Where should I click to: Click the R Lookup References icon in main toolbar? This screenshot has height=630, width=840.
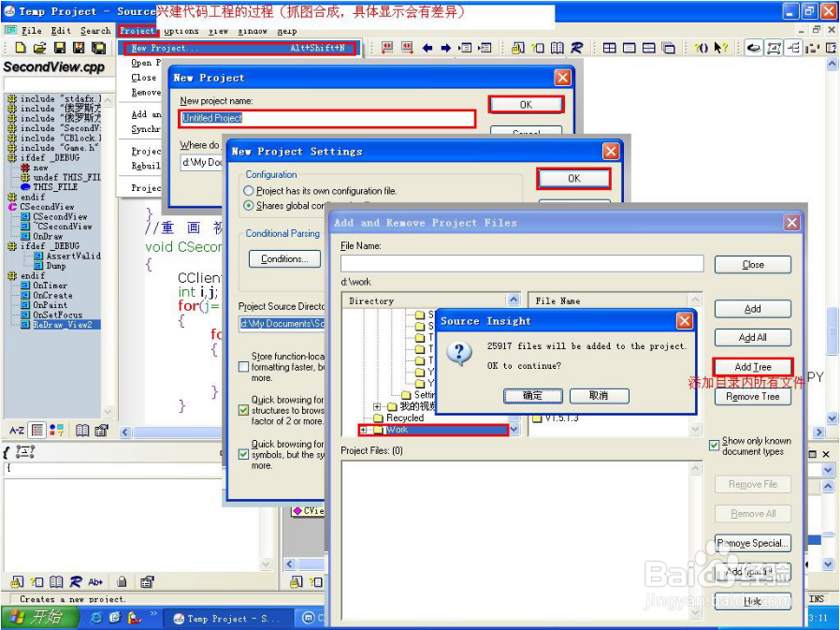pos(576,49)
